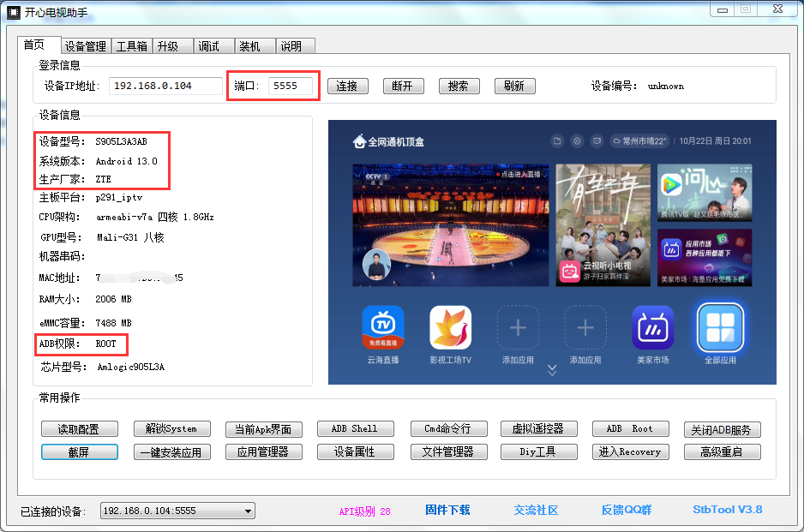Image resolution: width=804 pixels, height=532 pixels.
Task: Click the down chevron below the app row
Action: pos(552,370)
